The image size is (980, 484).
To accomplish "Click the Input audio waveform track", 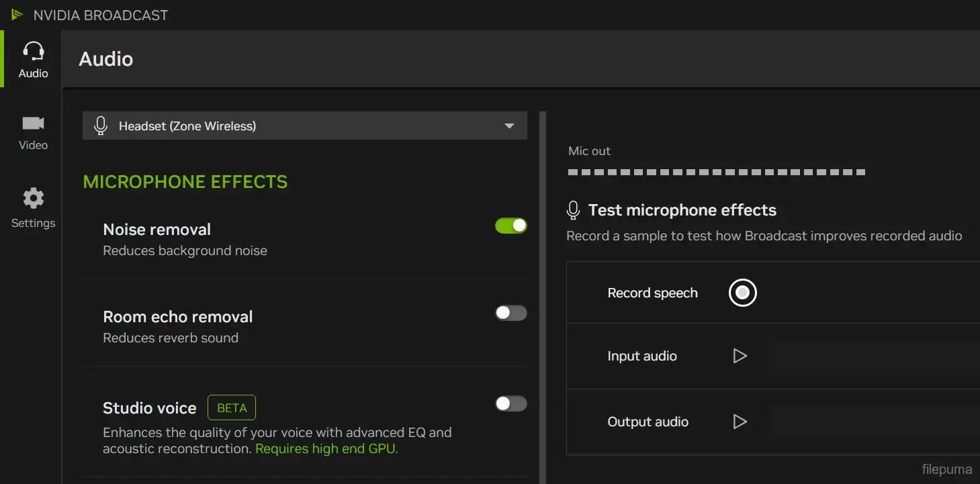I will [x=874, y=356].
